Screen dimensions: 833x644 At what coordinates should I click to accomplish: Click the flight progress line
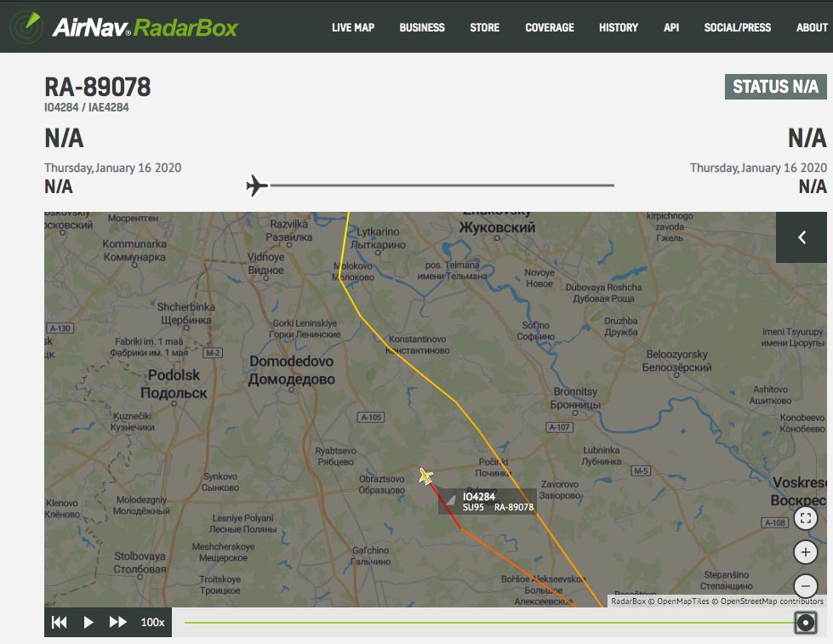pyautogui.click(x=442, y=185)
